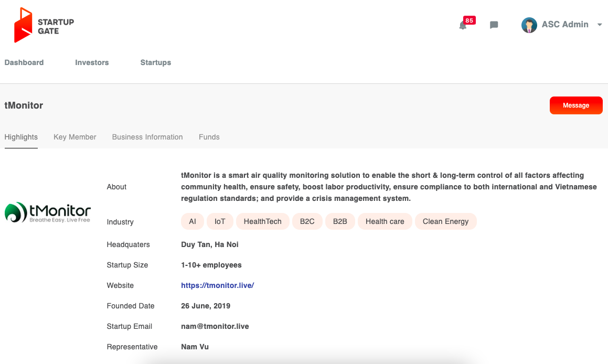Switch to the Key Member tab
Image resolution: width=608 pixels, height=364 pixels.
point(75,137)
